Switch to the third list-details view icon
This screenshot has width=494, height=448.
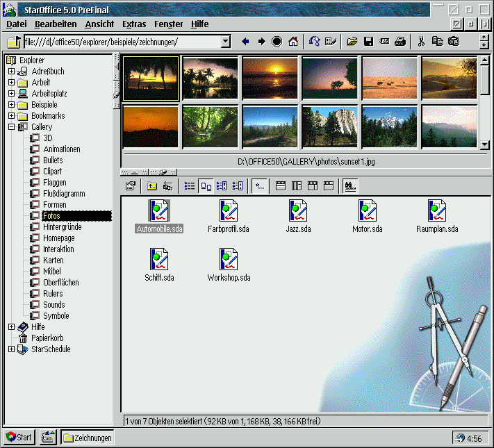[x=222, y=186]
